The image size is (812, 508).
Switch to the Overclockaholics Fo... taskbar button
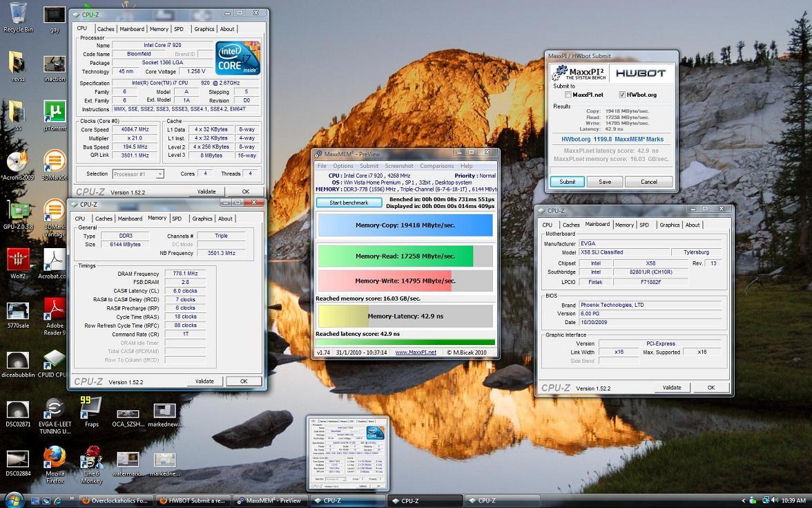point(115,500)
